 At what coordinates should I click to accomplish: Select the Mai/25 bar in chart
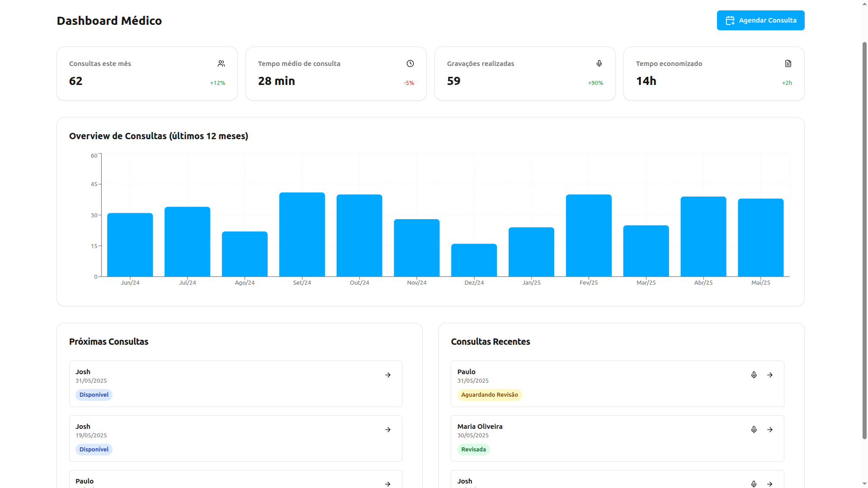[761, 238]
